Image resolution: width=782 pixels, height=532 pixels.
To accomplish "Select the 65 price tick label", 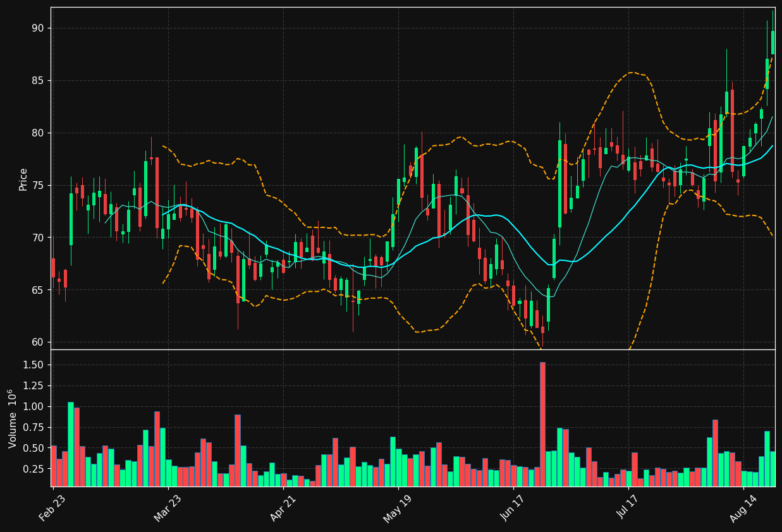I will [37, 290].
